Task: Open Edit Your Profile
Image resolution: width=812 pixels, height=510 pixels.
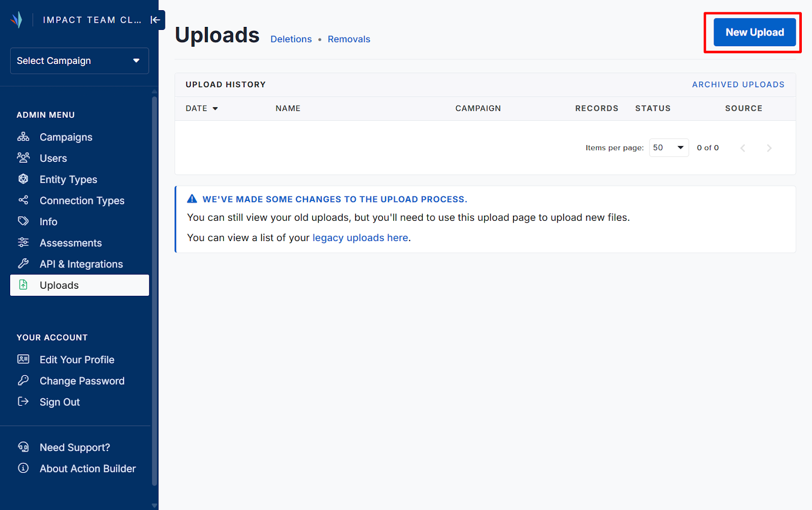Action: [80, 360]
